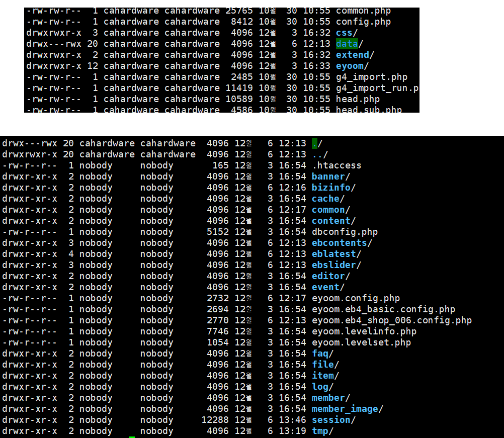
Task: Select the bizinfo/ directory name
Action: pos(333,188)
